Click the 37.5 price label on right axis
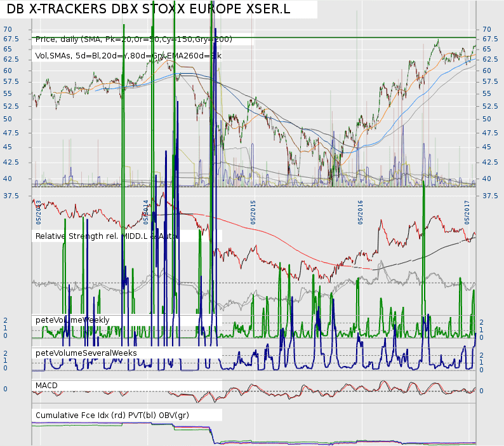Screen dimensions: 504x446 click(x=490, y=196)
